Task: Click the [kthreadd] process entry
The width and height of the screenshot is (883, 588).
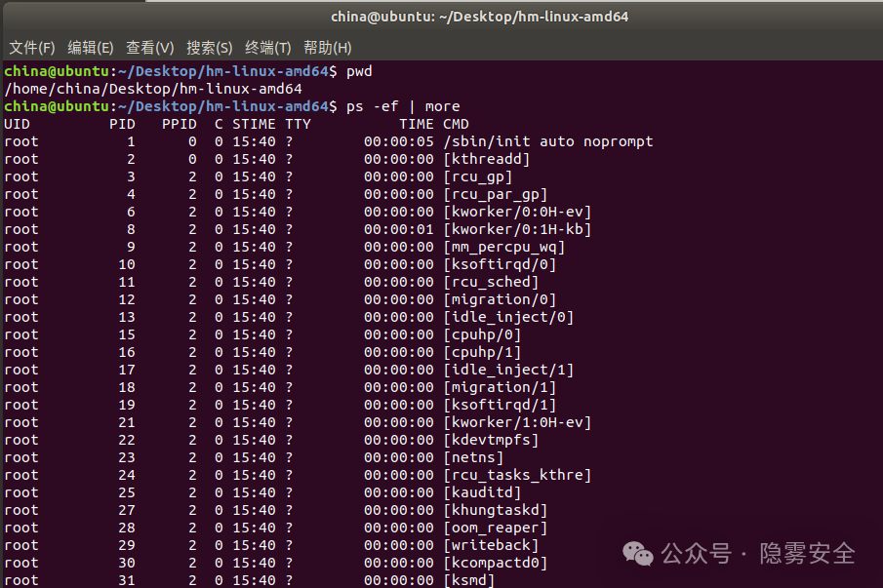Action: [487, 159]
